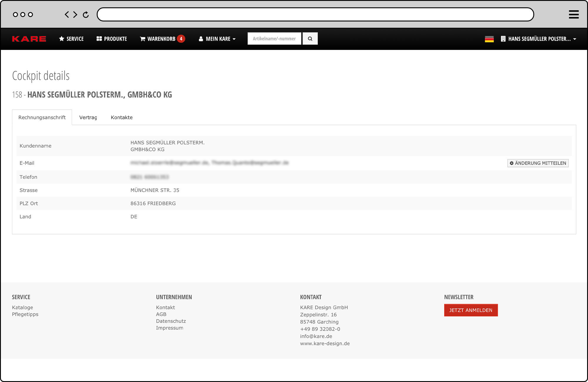Open the Kontakt footer link

point(165,307)
